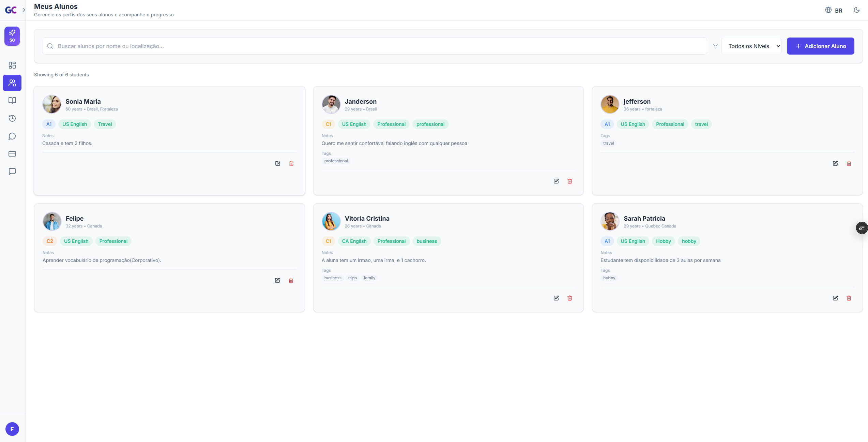Screen dimensions: 868x442
Task: Click the student search input field
Action: tap(375, 46)
